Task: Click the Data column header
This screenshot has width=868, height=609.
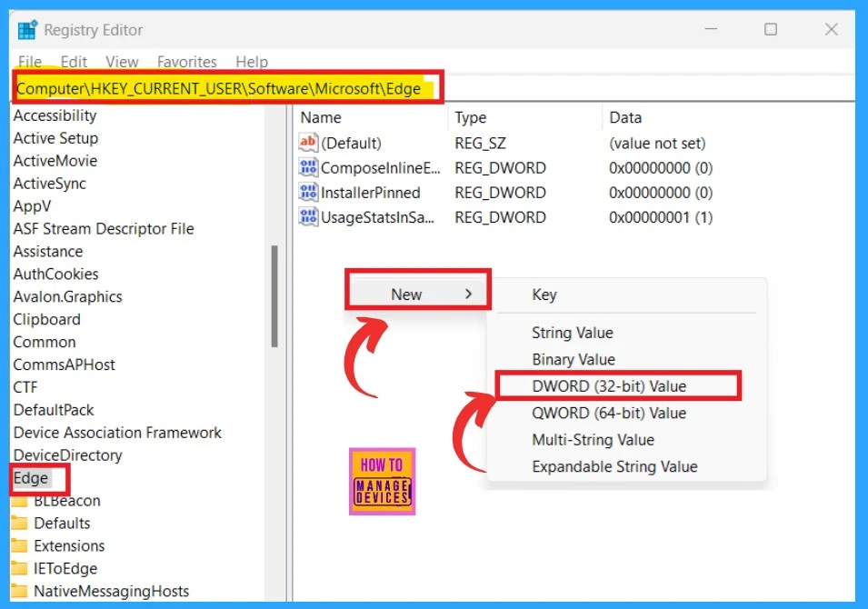Action: [x=625, y=117]
